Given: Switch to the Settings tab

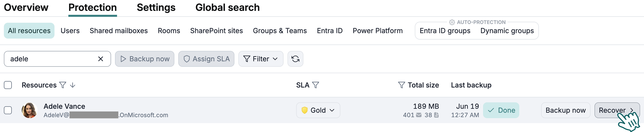Looking at the screenshot, I should [x=156, y=7].
